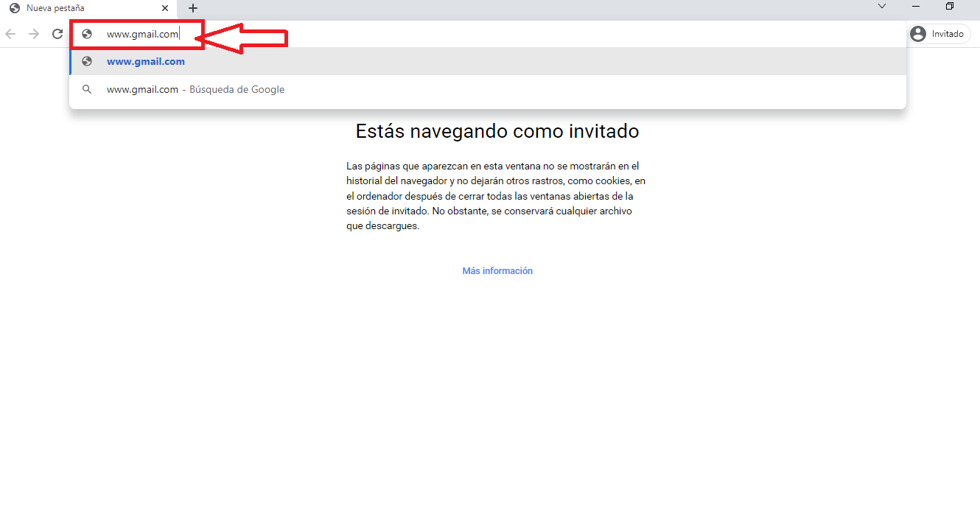This screenshot has height=515, width=980.
Task: Click the globe icon in the address bar
Action: click(87, 34)
